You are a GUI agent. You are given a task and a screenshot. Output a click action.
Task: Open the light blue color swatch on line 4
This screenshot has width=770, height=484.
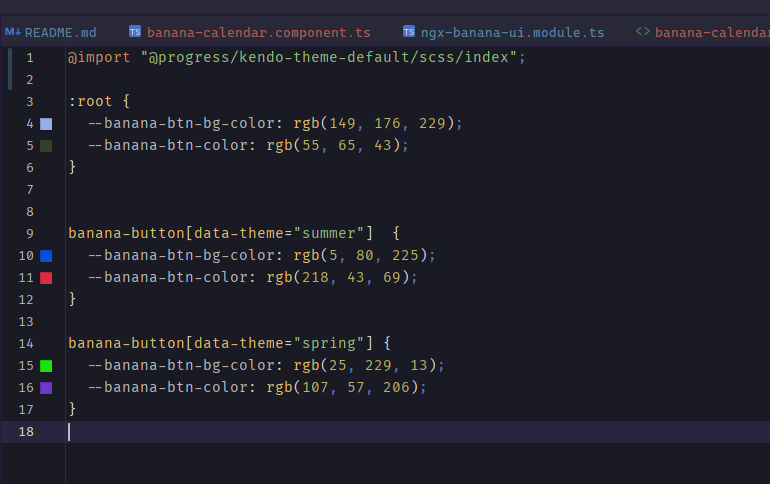click(x=46, y=124)
